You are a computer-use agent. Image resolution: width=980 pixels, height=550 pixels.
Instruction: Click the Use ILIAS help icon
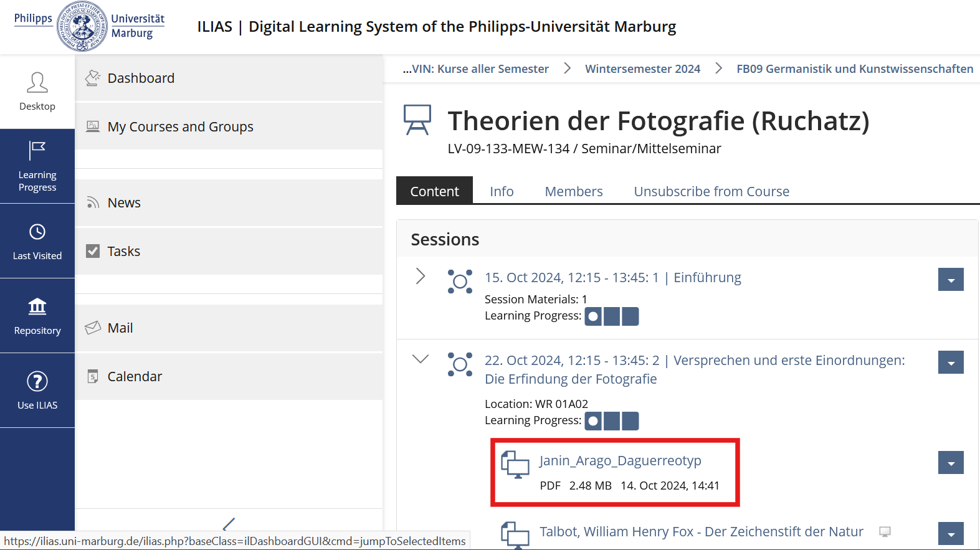point(37,382)
